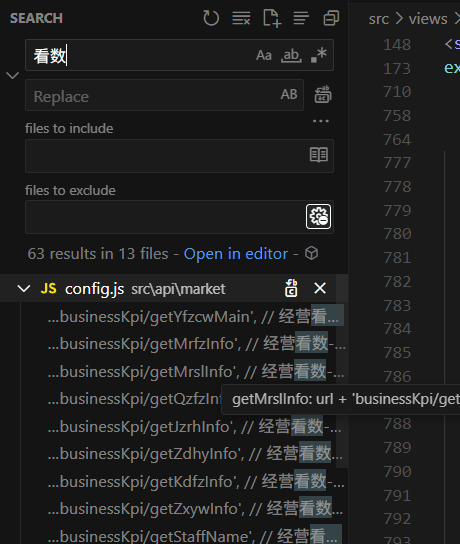Viewport: 460px width, 544px height.
Task: Click line number 148 in editor gutter
Action: (397, 44)
